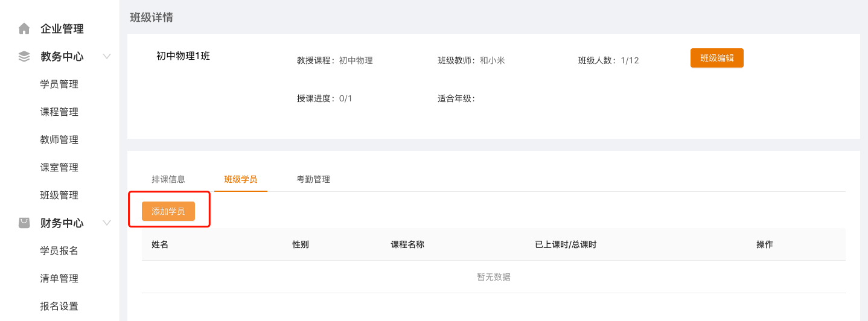The height and width of the screenshot is (321, 868).
Task: Click the home icon beside 企业管理
Action: (x=24, y=28)
